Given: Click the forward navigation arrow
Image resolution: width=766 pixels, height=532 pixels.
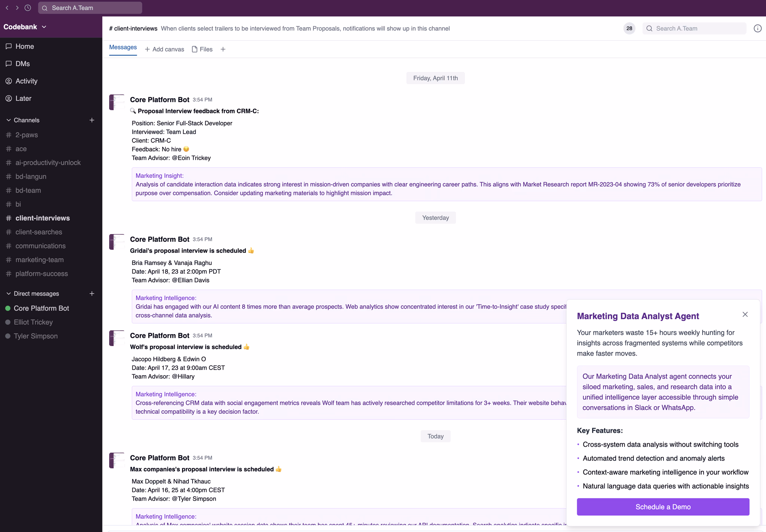Looking at the screenshot, I should (x=18, y=7).
